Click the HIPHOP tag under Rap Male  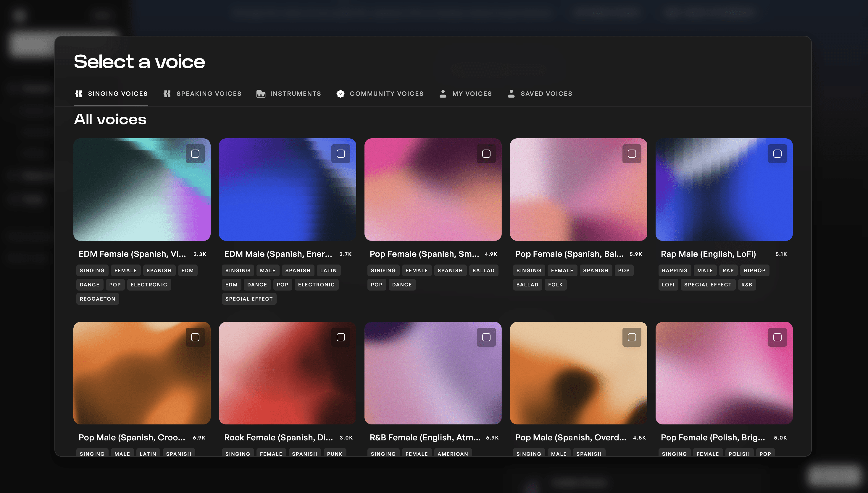(754, 270)
